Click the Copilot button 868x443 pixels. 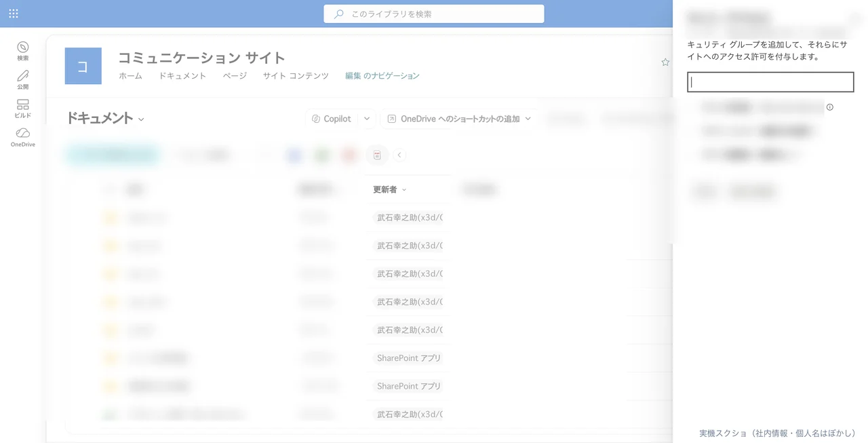[332, 119]
